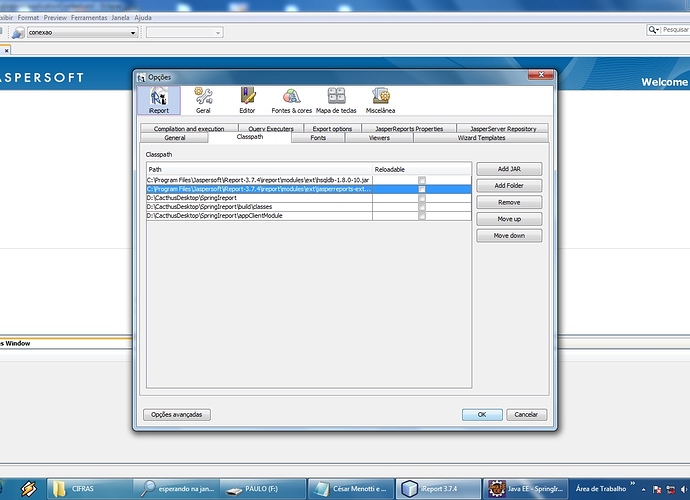This screenshot has width=690, height=500.
Task: Select the jasperreports-ext classpath row
Action: click(x=309, y=189)
